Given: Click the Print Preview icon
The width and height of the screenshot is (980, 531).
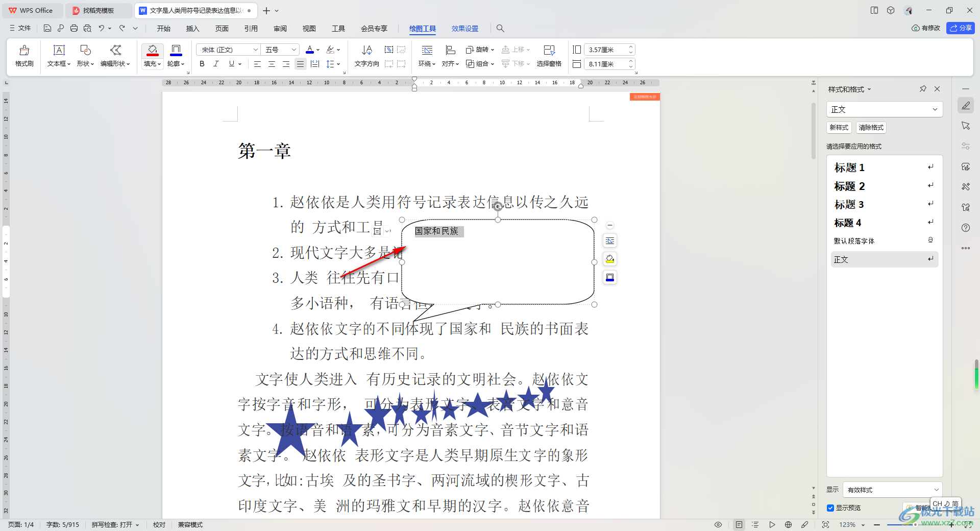Looking at the screenshot, I should pyautogui.click(x=87, y=28).
